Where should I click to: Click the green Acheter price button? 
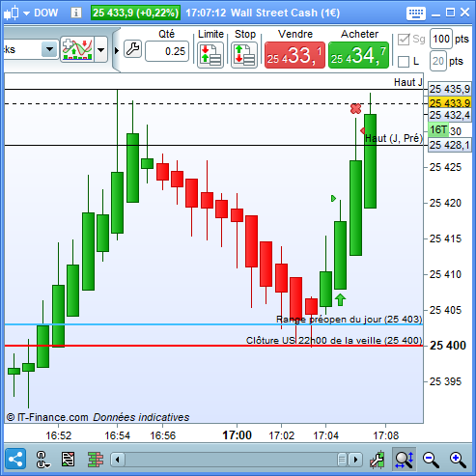click(x=358, y=55)
